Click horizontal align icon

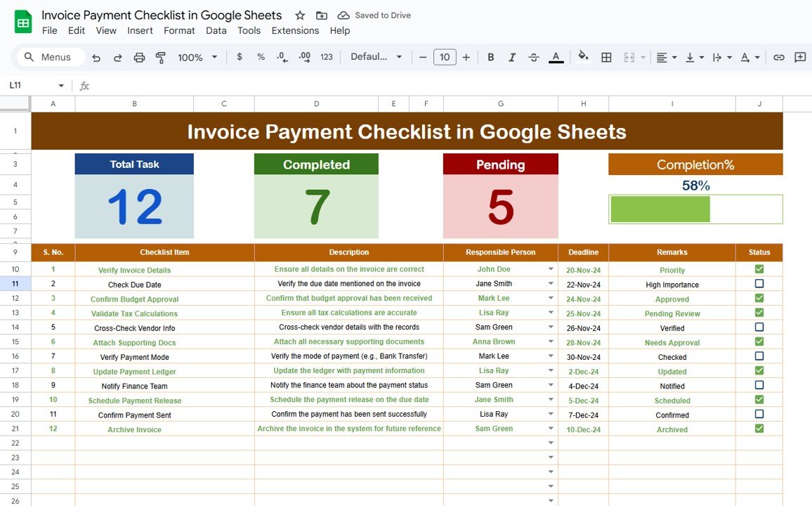(661, 58)
